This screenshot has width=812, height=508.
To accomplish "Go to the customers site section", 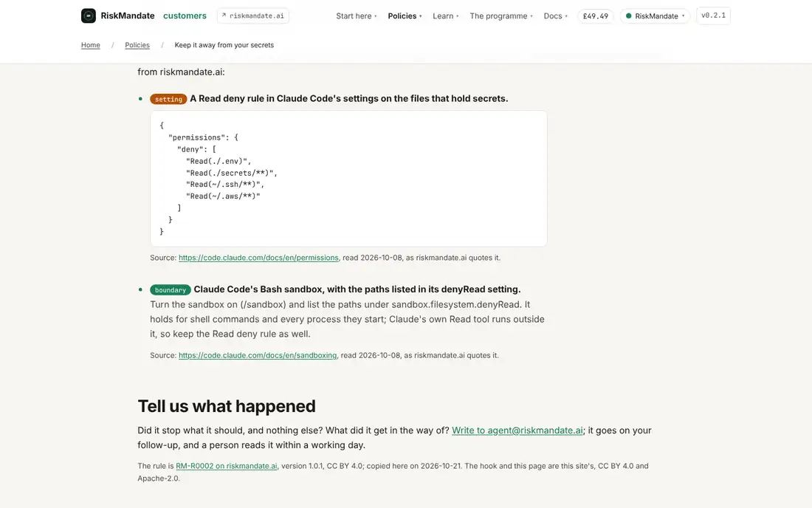I will coord(185,16).
